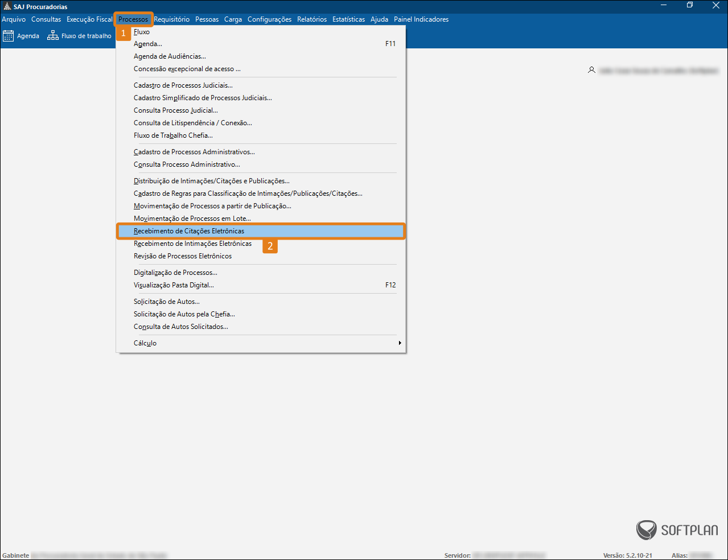Click the user profile icon

tap(591, 70)
